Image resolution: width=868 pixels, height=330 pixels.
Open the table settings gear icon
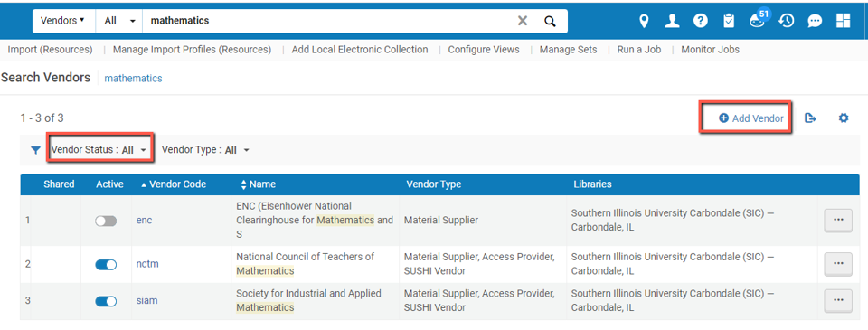click(843, 118)
